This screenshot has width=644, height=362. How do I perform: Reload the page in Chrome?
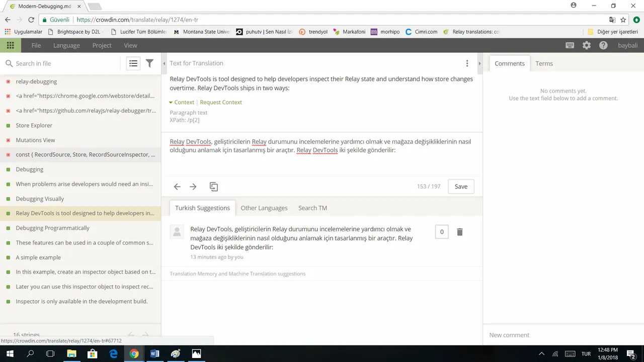coord(31,20)
